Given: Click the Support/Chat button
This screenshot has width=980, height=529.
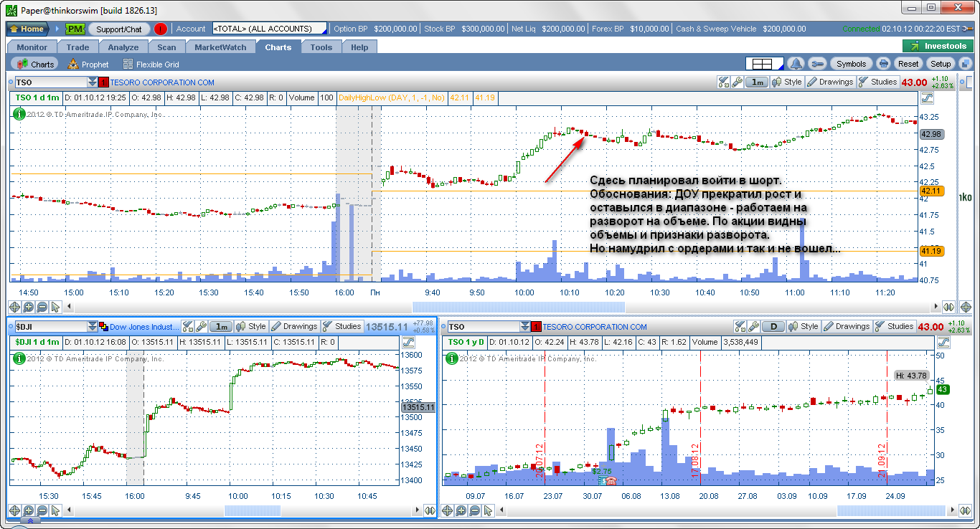Looking at the screenshot, I should [119, 29].
